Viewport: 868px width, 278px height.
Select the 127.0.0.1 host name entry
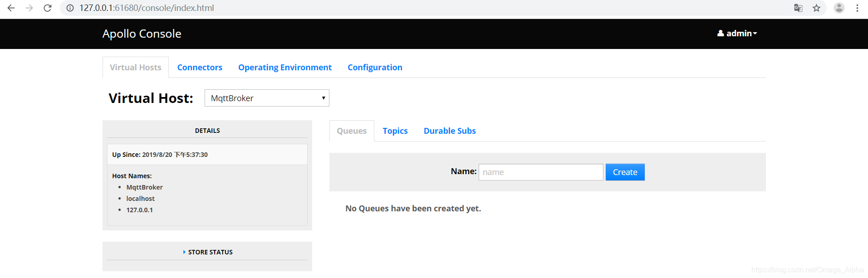click(139, 210)
